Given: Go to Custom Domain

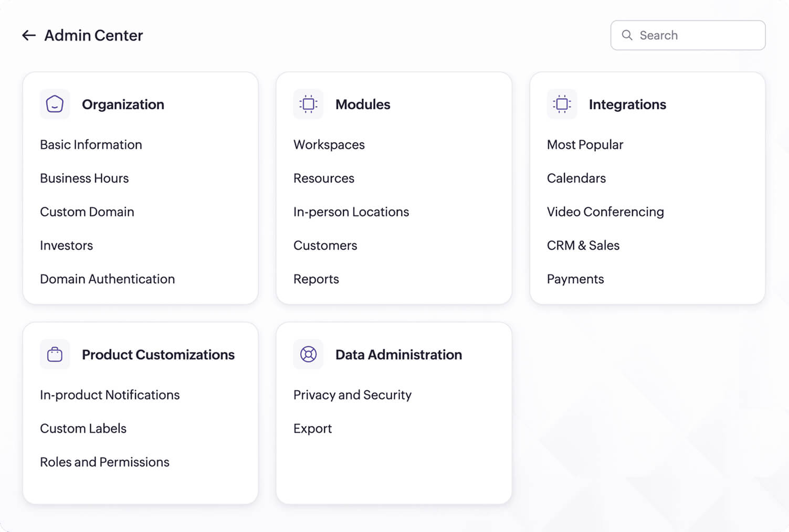Looking at the screenshot, I should coord(87,211).
